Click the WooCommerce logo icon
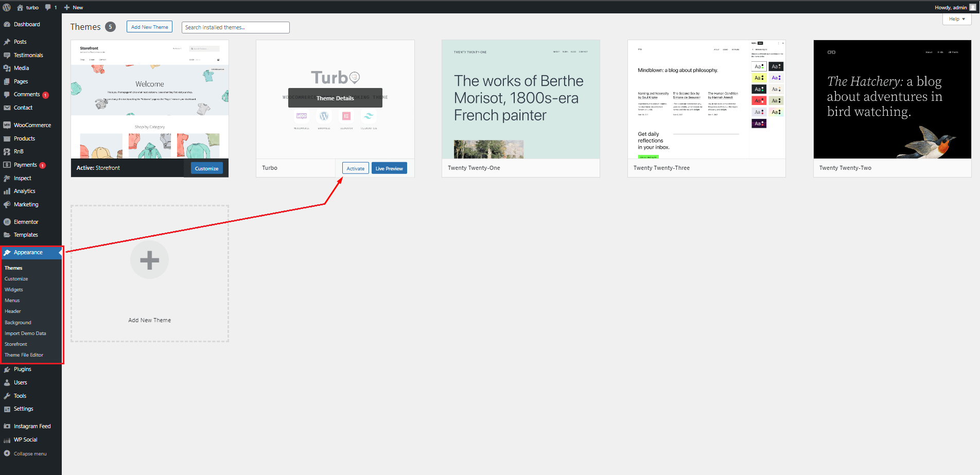Image resolution: width=980 pixels, height=475 pixels. (x=7, y=125)
